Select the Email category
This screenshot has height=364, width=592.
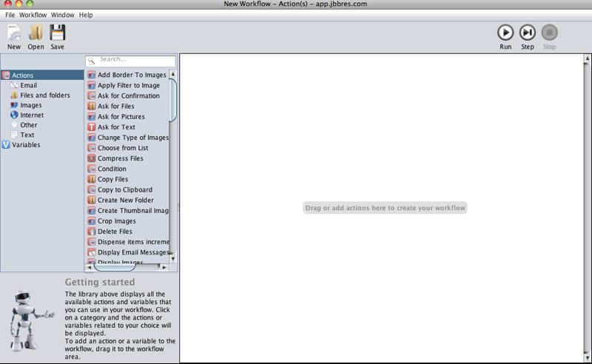[28, 85]
